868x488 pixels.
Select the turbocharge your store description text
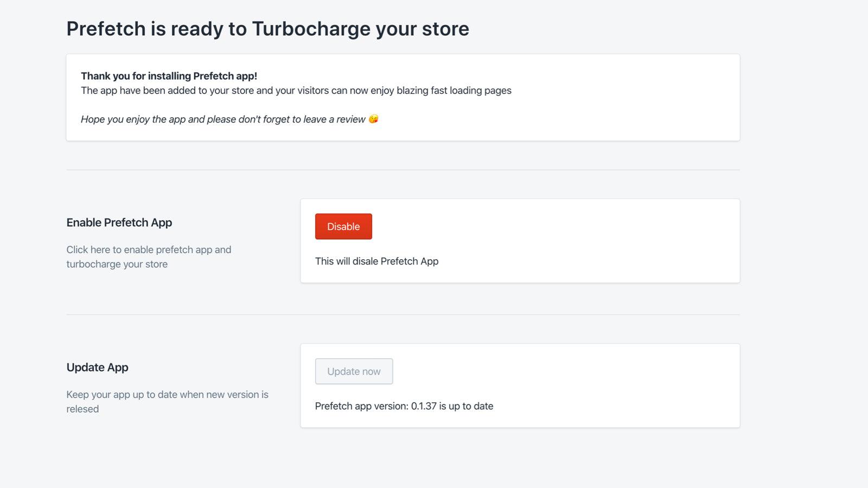pos(149,256)
